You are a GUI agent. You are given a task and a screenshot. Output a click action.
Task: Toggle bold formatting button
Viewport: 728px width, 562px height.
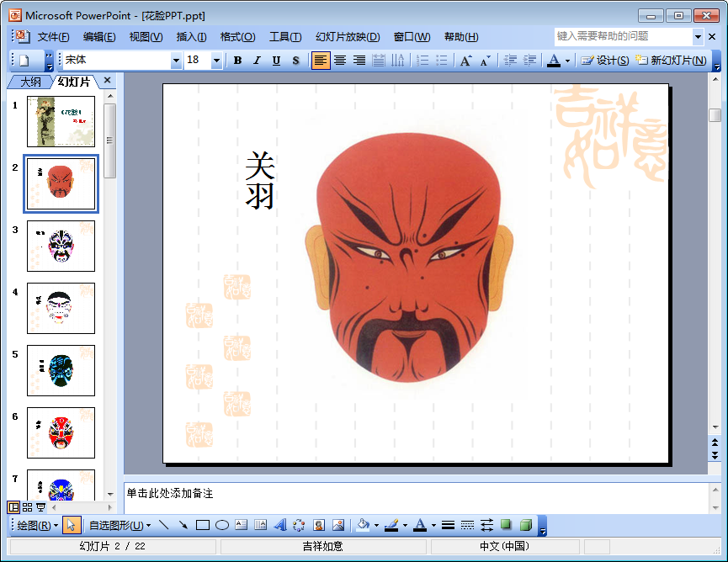238,61
